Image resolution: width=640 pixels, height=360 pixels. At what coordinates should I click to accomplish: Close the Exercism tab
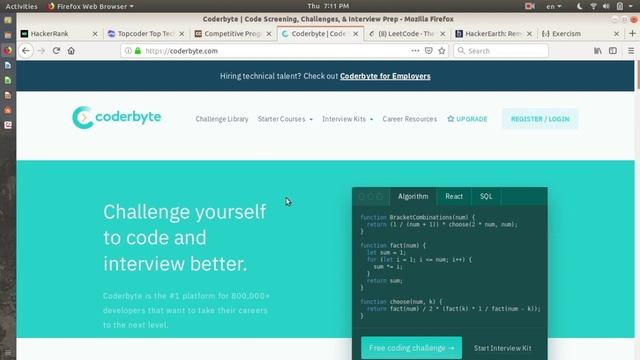point(616,34)
